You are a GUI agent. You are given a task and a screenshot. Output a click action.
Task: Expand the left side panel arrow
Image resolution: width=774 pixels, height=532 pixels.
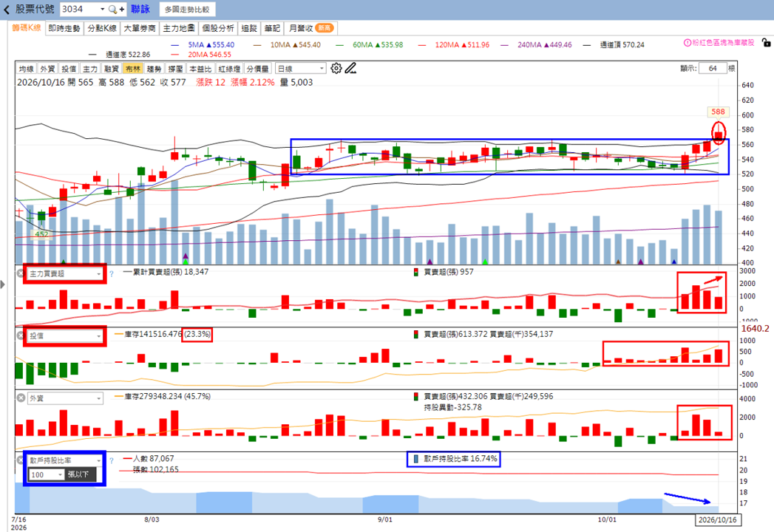click(x=3, y=284)
